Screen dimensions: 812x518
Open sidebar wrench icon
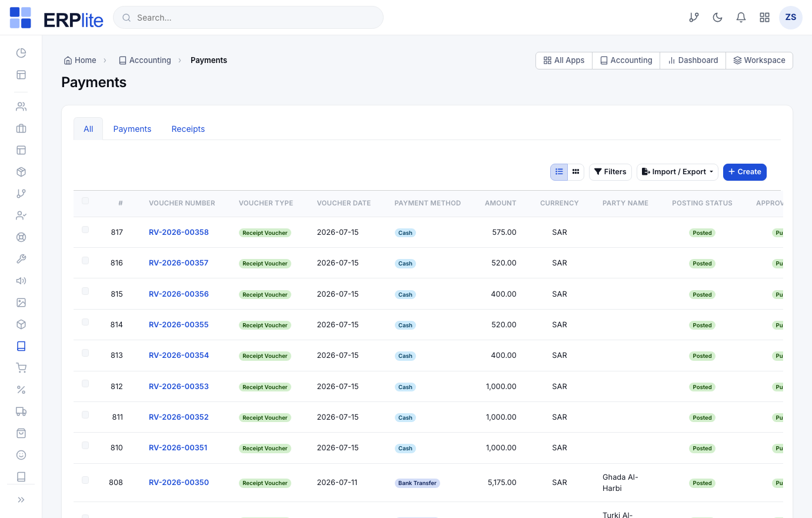(21, 259)
